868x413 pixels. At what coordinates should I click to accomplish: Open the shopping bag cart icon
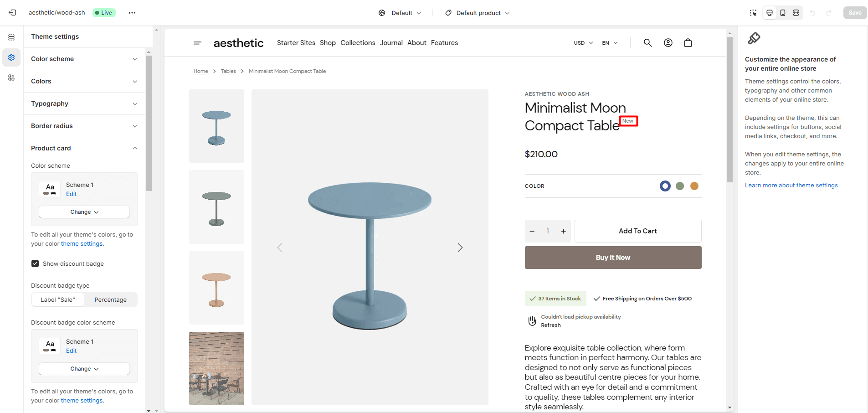click(x=688, y=43)
